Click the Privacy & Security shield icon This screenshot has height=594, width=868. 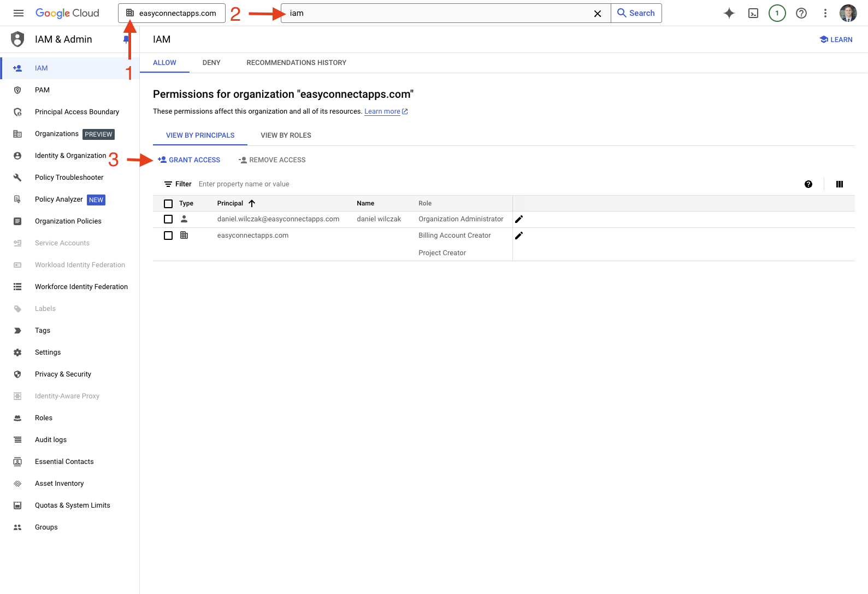[17, 374]
